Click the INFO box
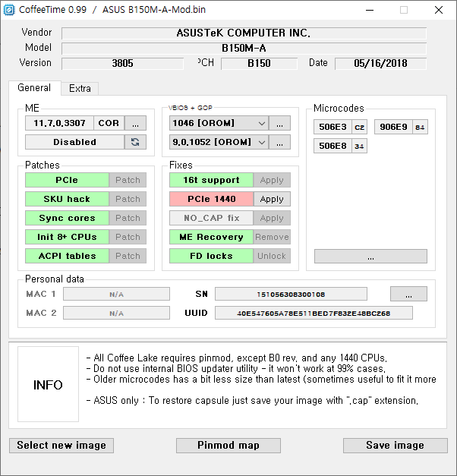Viewport: 457px width, 476px height. point(48,384)
